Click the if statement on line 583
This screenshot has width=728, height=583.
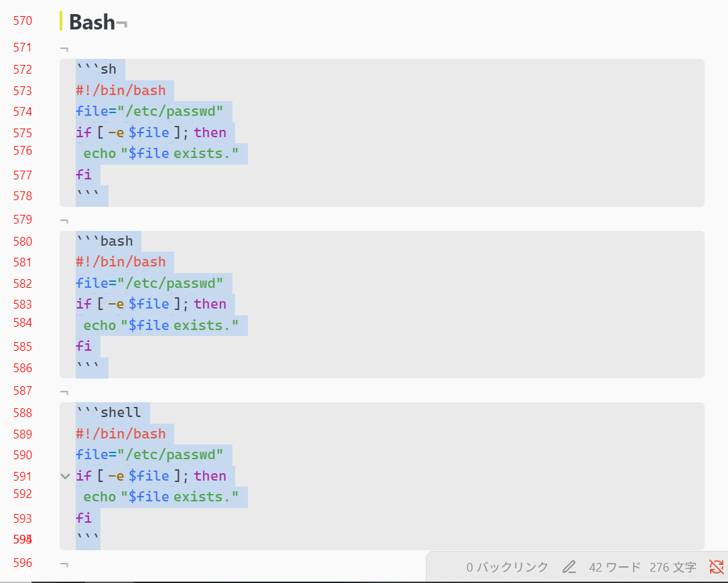[151, 304]
